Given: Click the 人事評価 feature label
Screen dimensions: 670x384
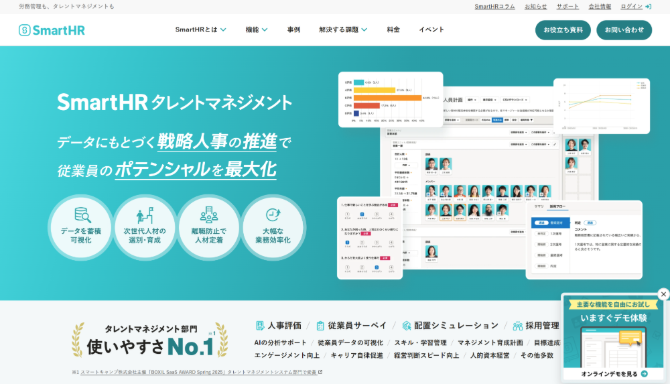Looking at the screenshot, I should coord(285,326).
